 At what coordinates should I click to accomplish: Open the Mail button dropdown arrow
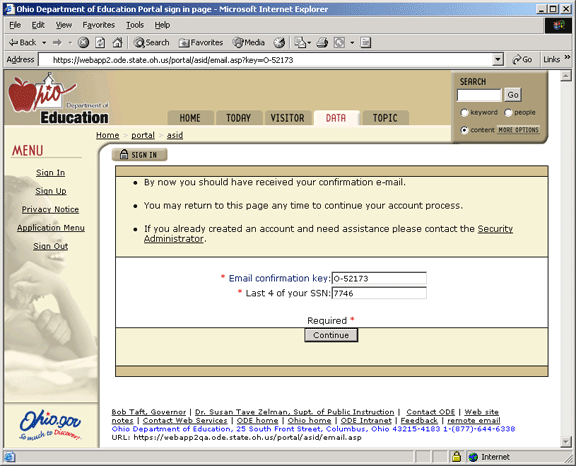point(309,43)
